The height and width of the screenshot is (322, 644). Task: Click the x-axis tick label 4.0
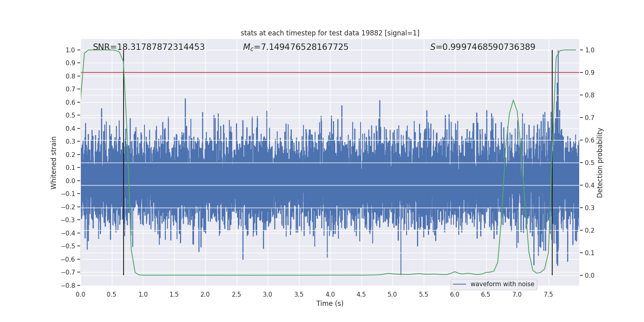click(x=330, y=294)
